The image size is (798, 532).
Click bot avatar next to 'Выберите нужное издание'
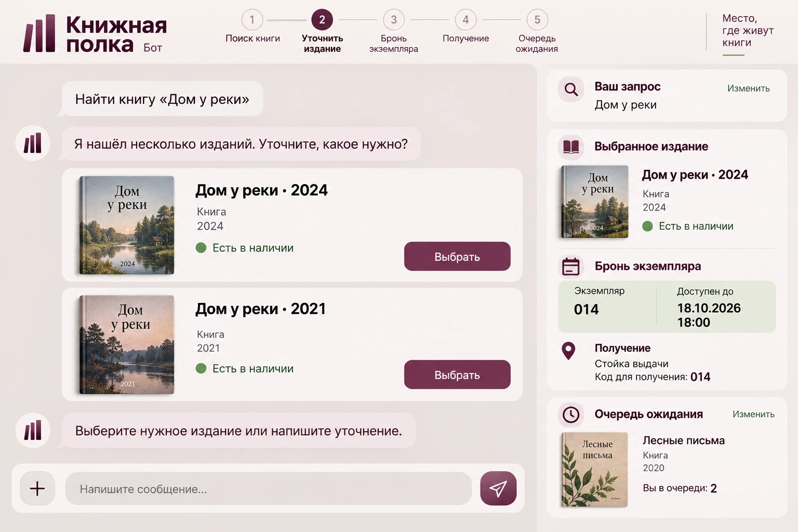33,430
